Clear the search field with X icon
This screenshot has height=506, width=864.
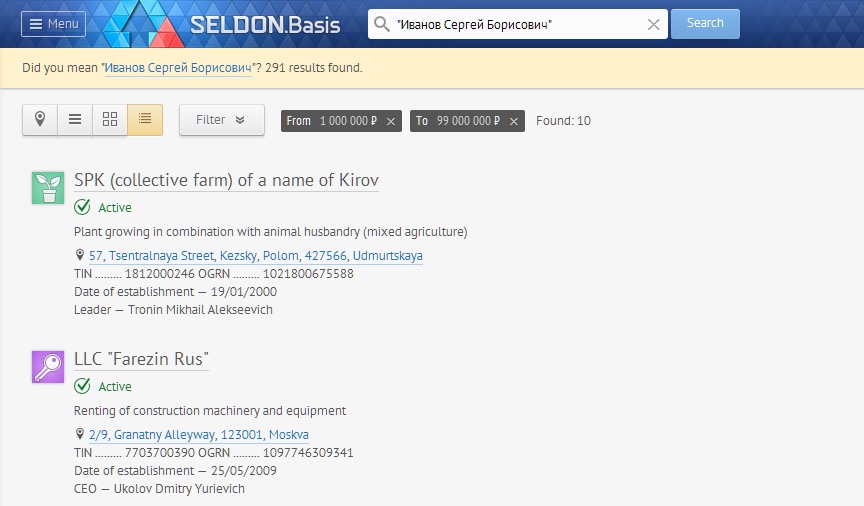[654, 24]
